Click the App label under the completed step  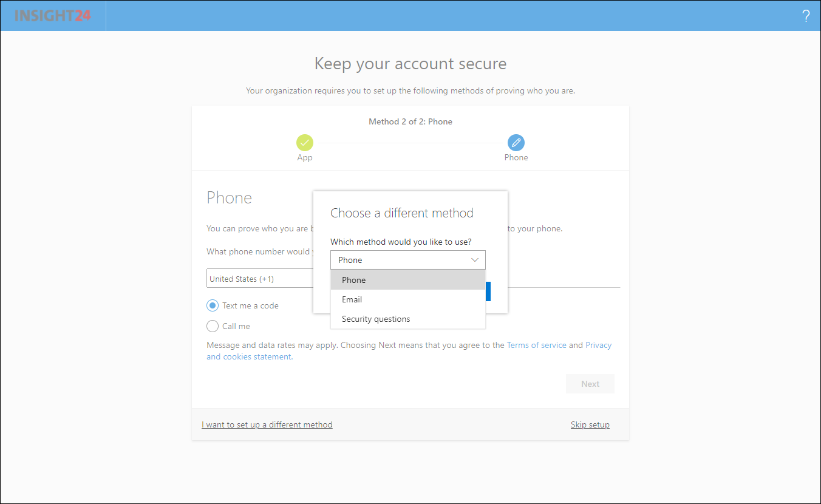pos(305,157)
